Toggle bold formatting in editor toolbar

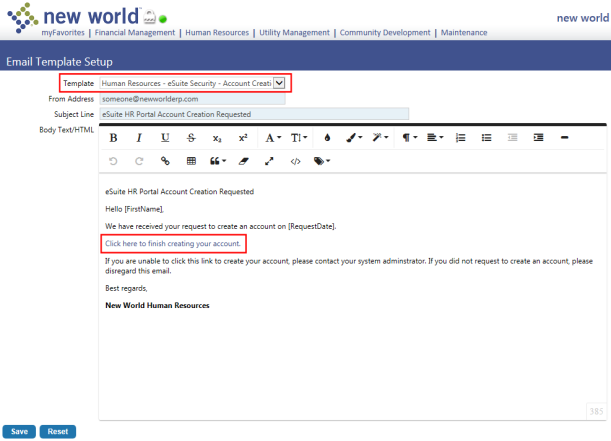pyautogui.click(x=113, y=137)
